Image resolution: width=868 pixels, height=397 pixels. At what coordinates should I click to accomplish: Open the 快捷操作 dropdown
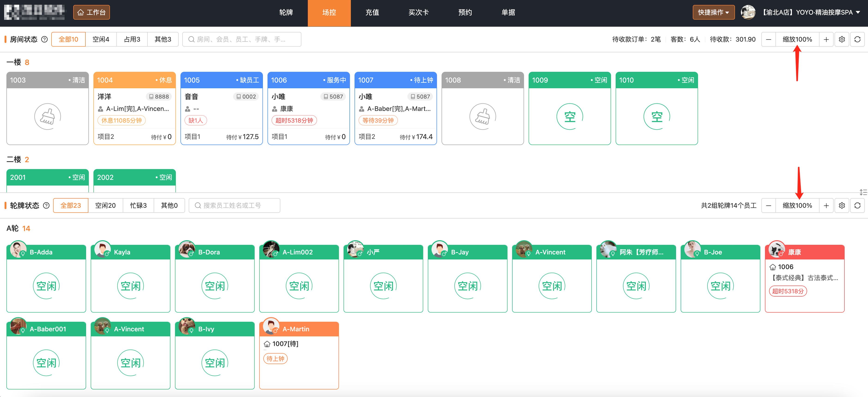pos(713,12)
